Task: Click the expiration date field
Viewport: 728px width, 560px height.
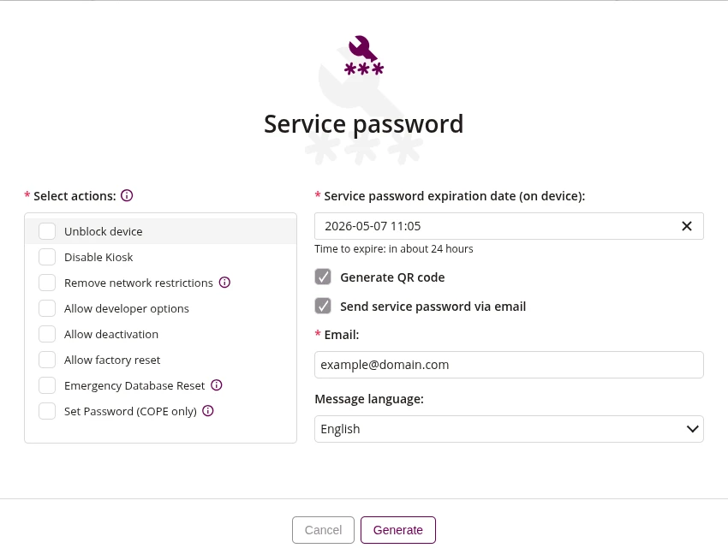Action: click(x=509, y=226)
